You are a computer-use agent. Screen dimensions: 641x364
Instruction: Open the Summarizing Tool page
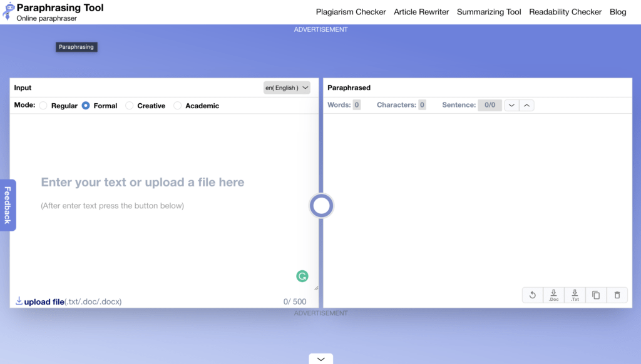(x=489, y=12)
